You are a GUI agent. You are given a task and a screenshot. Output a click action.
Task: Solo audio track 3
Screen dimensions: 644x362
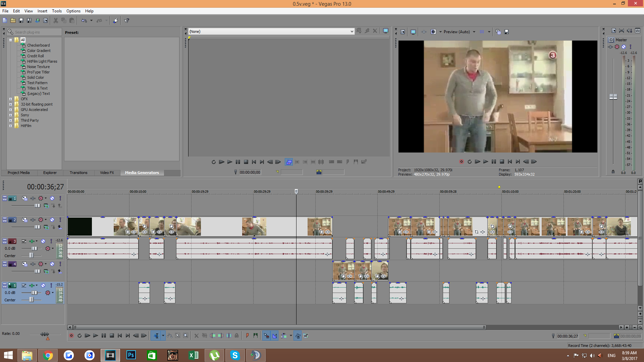tap(51, 241)
